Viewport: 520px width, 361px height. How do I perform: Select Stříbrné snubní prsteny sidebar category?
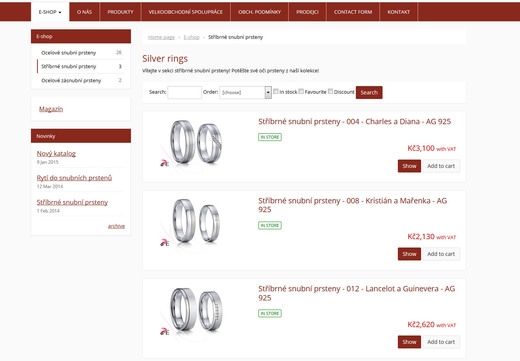point(81,66)
